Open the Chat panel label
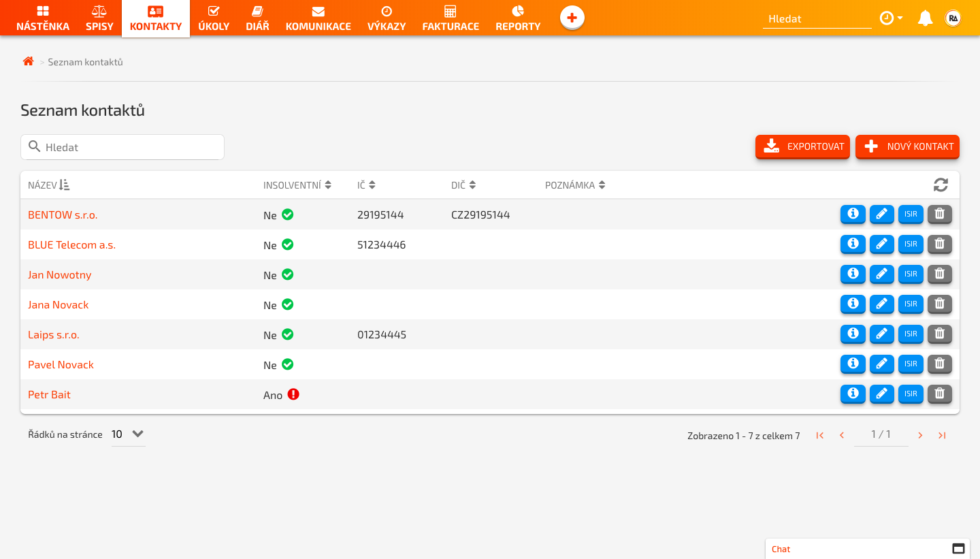 [781, 549]
